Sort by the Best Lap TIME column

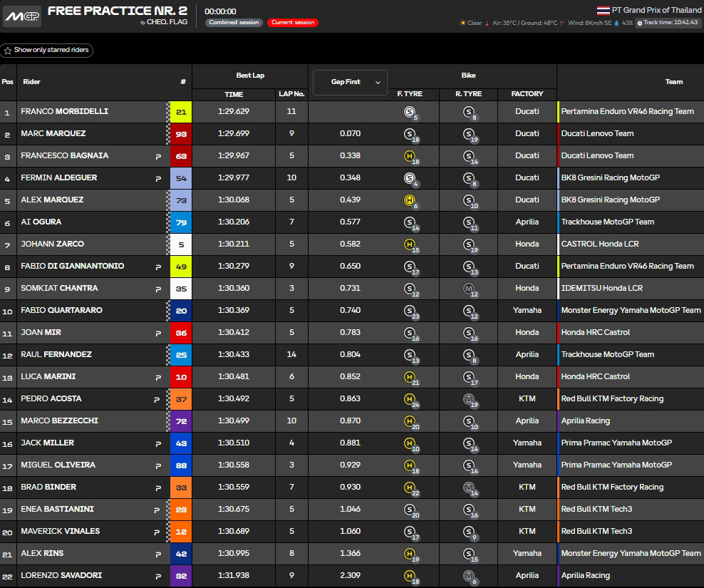234,94
